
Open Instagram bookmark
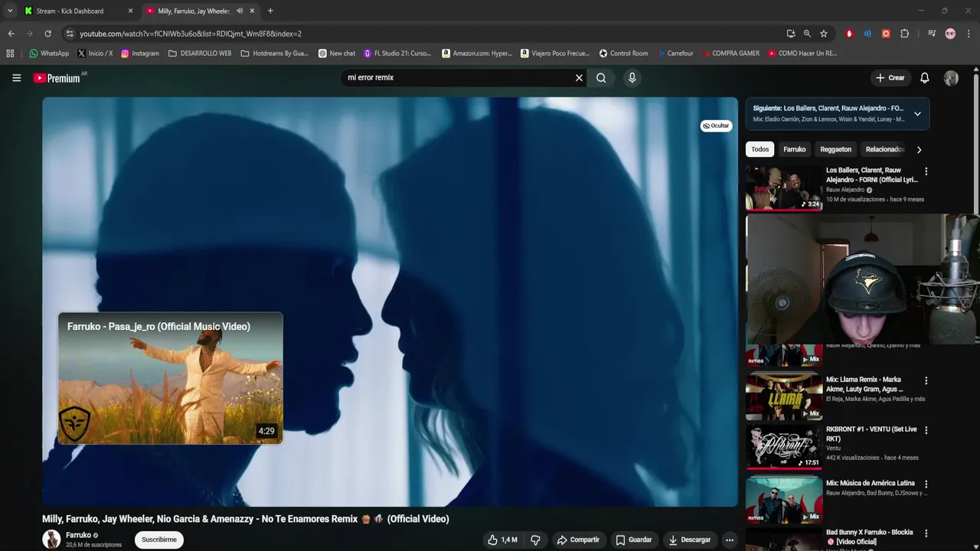pos(140,54)
